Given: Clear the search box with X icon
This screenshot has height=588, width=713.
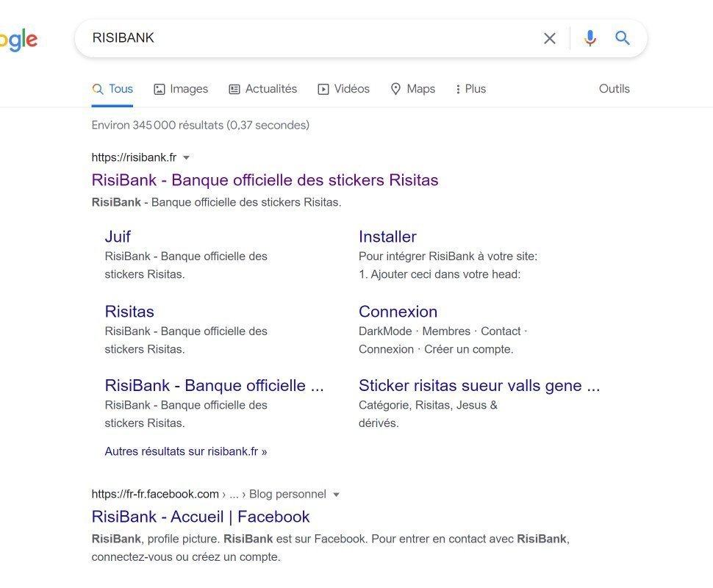Looking at the screenshot, I should pyautogui.click(x=549, y=38).
